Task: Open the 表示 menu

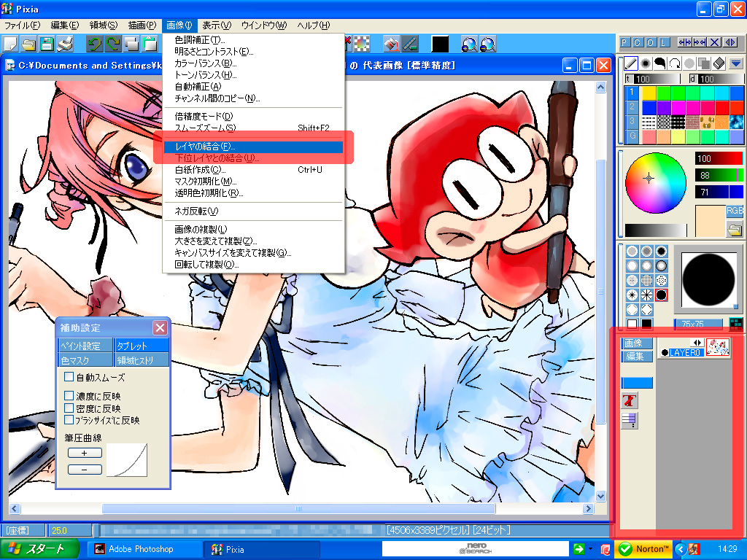Action: point(216,26)
